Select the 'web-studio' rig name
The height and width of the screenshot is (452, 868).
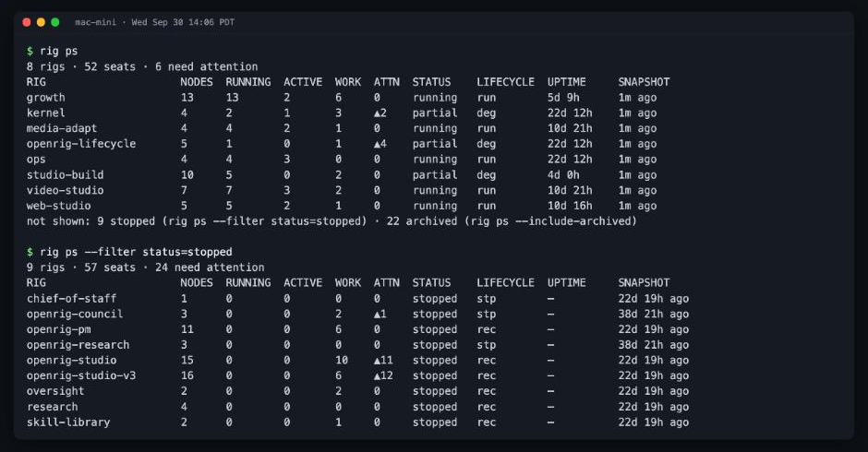pyautogui.click(x=59, y=206)
